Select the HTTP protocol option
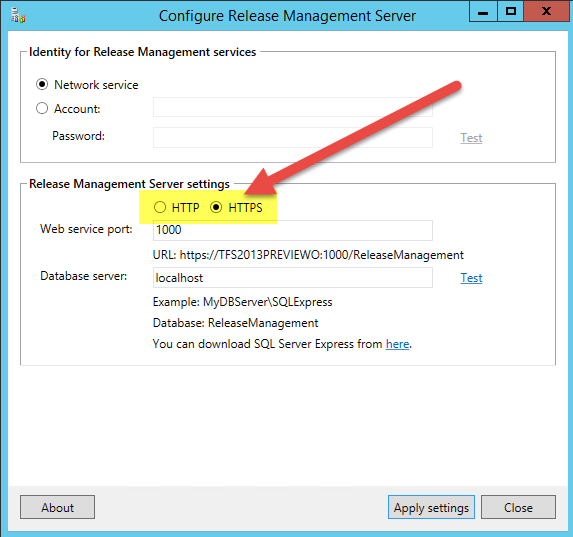This screenshot has height=537, width=573. (160, 207)
